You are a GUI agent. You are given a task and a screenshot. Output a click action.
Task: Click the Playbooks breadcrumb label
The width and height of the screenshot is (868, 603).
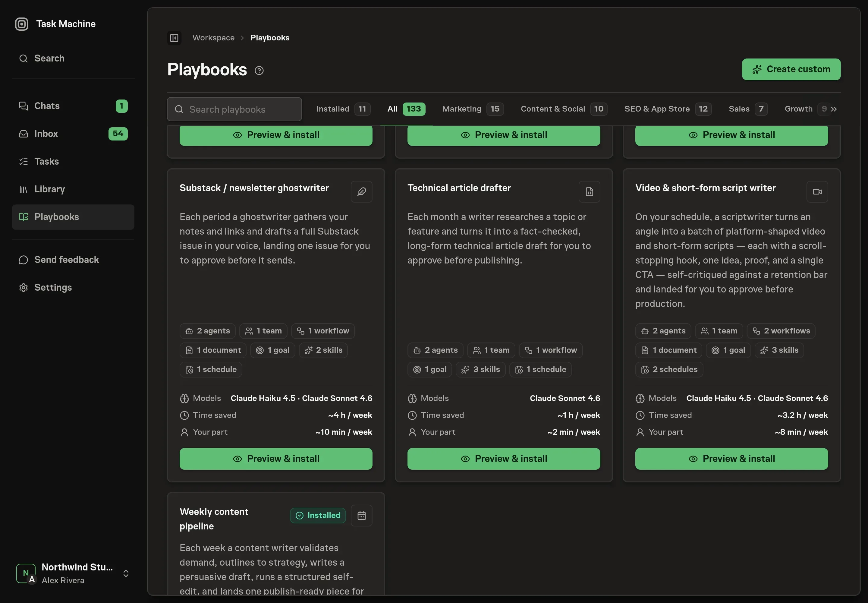(270, 38)
